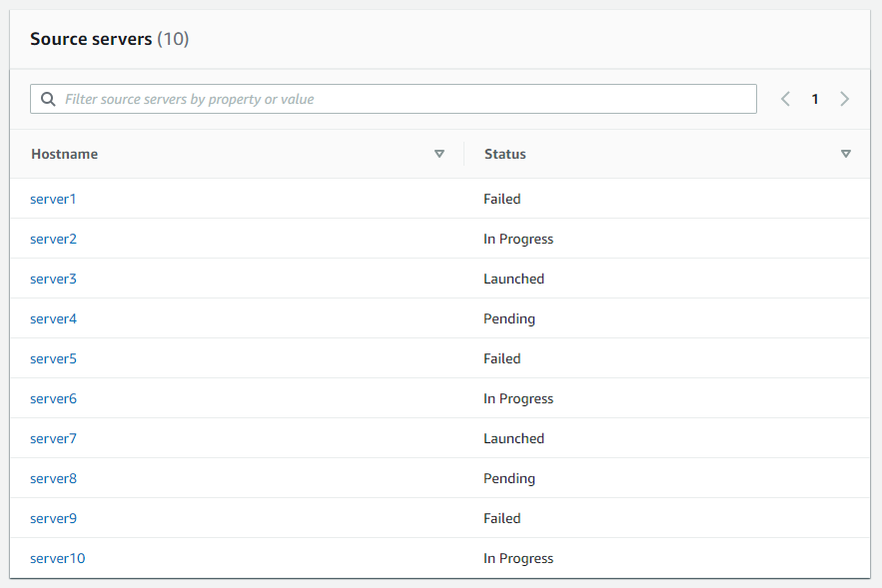Sort by Hostname column arrow
Viewport: 882px width, 588px height.
click(x=440, y=154)
